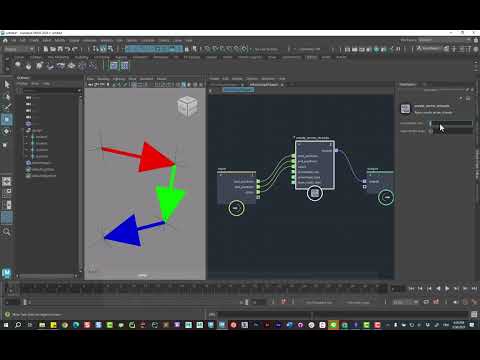This screenshot has width=480, height=360.
Task: Activate the Paint selection tool
Action: pyautogui.click(x=7, y=107)
